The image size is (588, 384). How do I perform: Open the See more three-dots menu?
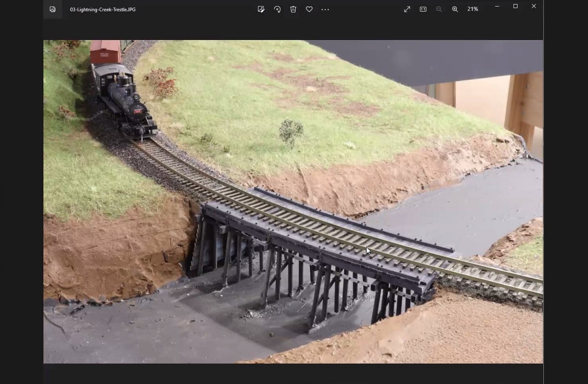325,9
